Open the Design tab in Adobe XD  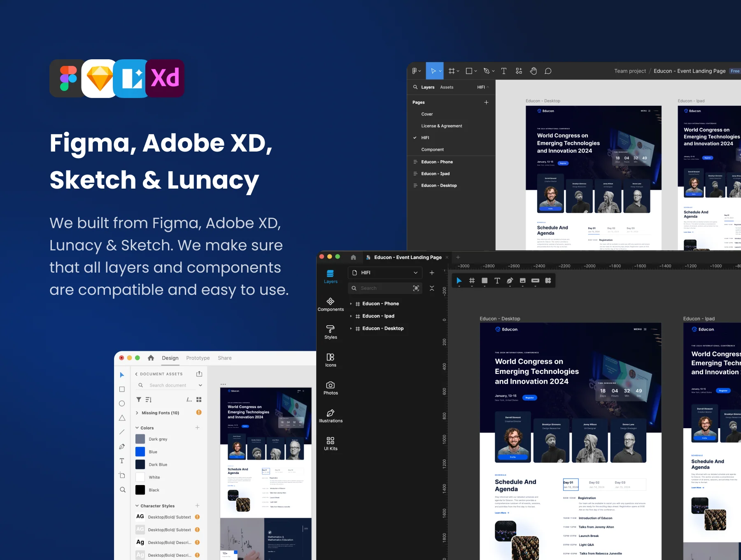tap(170, 358)
